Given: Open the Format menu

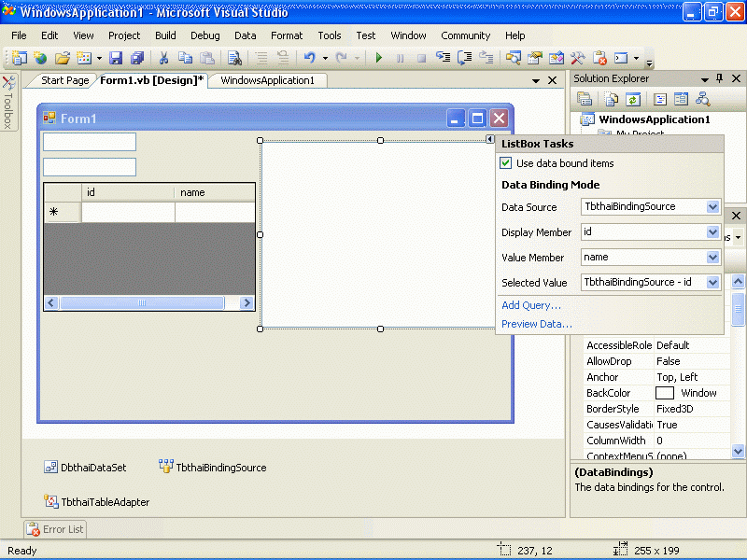Looking at the screenshot, I should [287, 35].
